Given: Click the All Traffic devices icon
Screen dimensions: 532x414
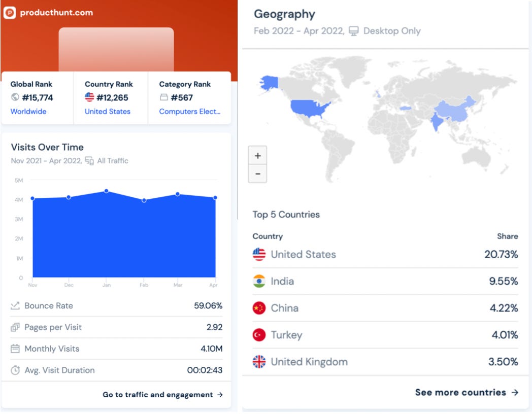Looking at the screenshot, I should click(89, 161).
